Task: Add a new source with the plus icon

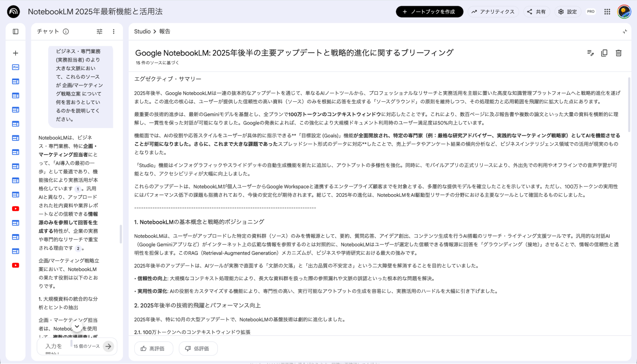Action: click(x=15, y=53)
